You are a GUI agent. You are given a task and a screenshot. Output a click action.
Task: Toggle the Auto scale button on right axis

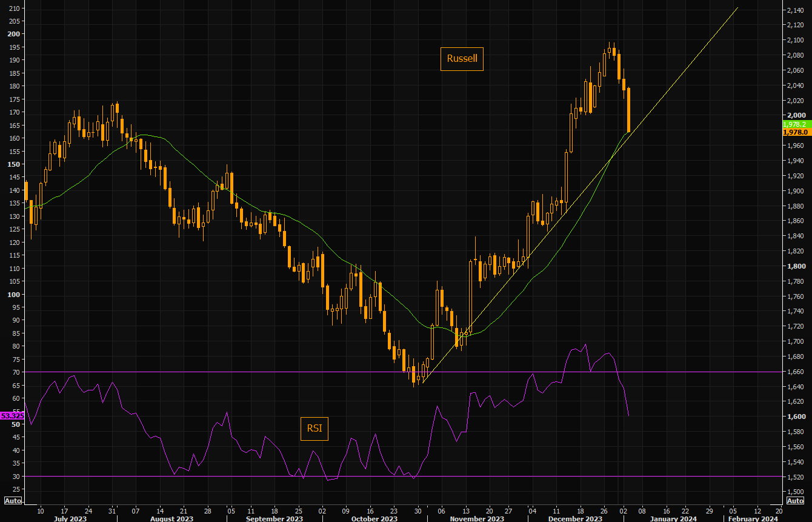click(794, 501)
